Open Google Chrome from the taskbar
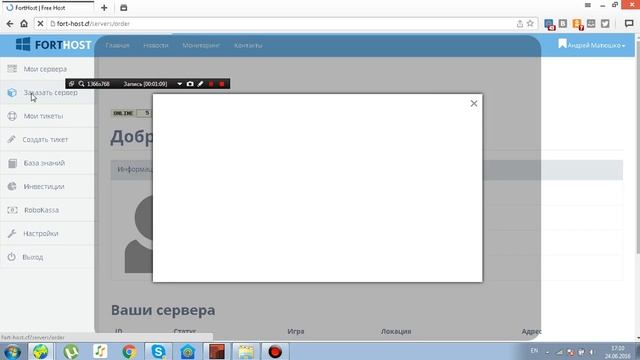The image size is (640, 360). tap(129, 351)
